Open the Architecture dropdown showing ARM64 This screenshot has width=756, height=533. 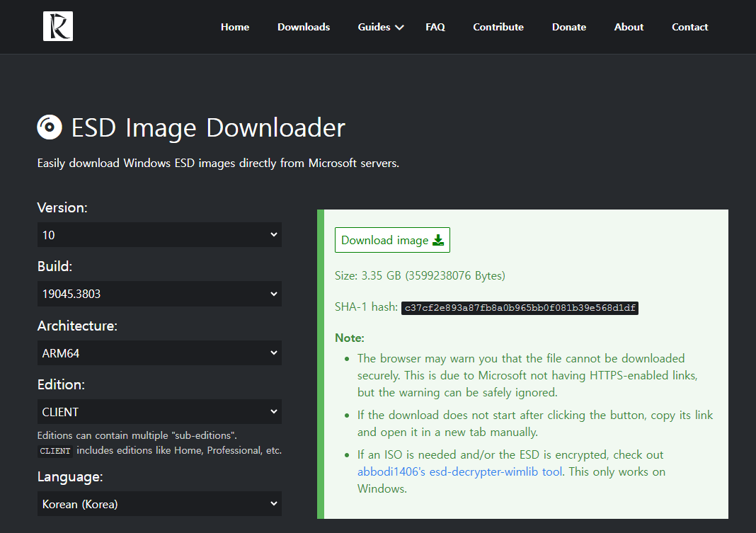[x=159, y=353]
